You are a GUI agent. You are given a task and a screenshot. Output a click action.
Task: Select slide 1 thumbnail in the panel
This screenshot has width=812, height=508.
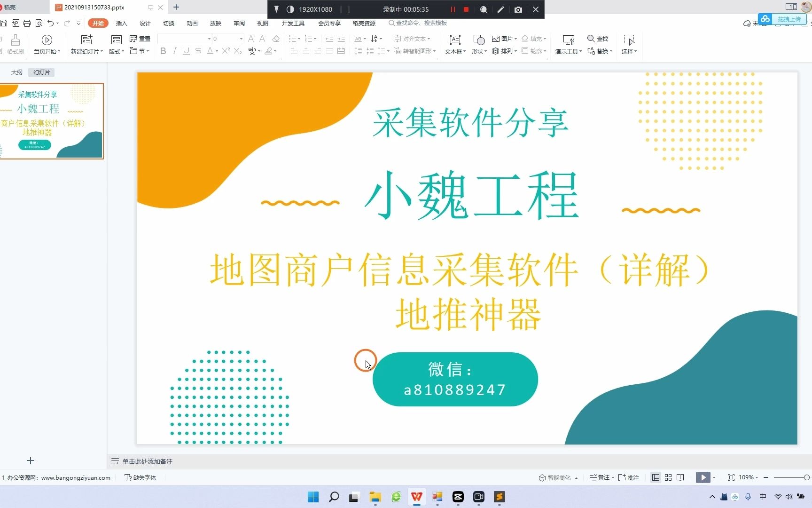point(52,121)
